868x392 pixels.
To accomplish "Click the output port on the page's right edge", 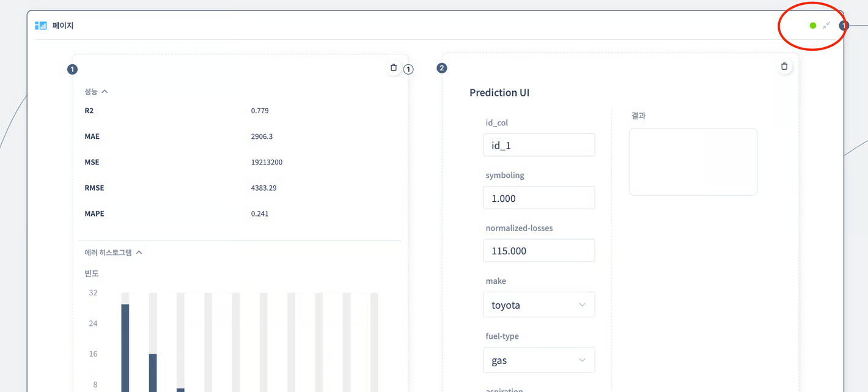I will pyautogui.click(x=844, y=26).
